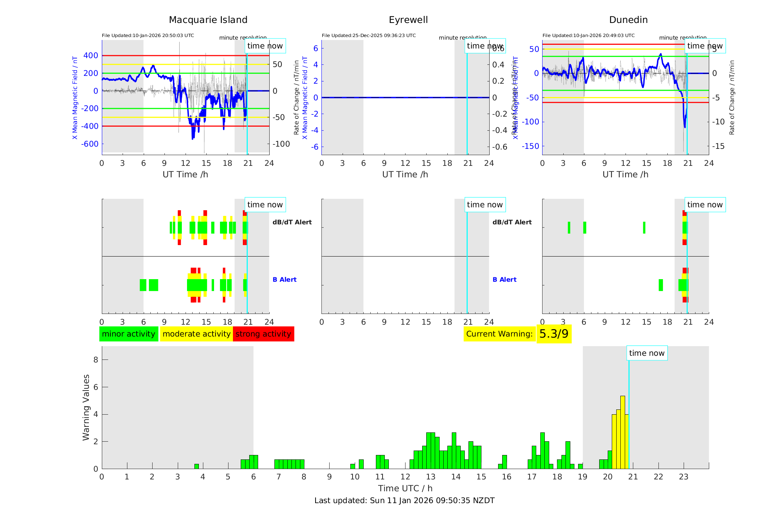Image resolution: width=784 pixels, height=532 pixels.
Task: Click Eyrewell 'File Updated' timestamp text
Action: click(x=368, y=36)
